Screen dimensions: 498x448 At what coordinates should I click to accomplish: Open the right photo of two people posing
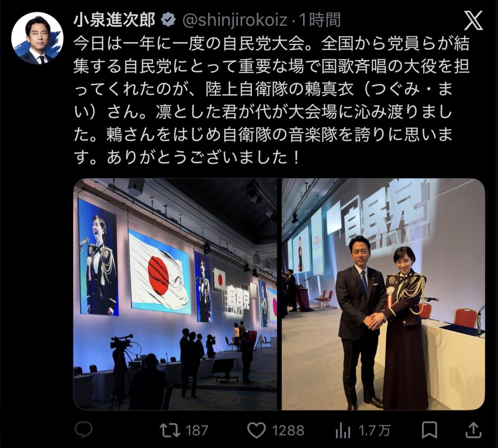(x=383, y=294)
